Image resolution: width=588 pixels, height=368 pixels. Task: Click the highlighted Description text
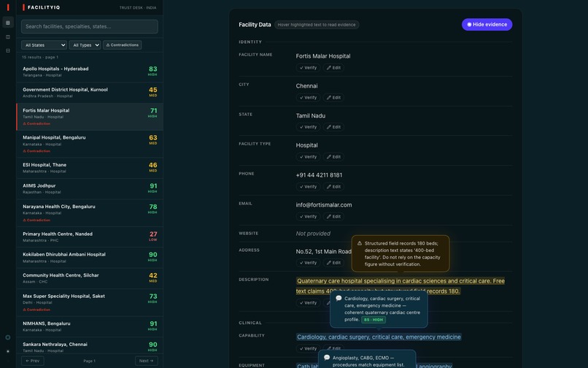400,286
